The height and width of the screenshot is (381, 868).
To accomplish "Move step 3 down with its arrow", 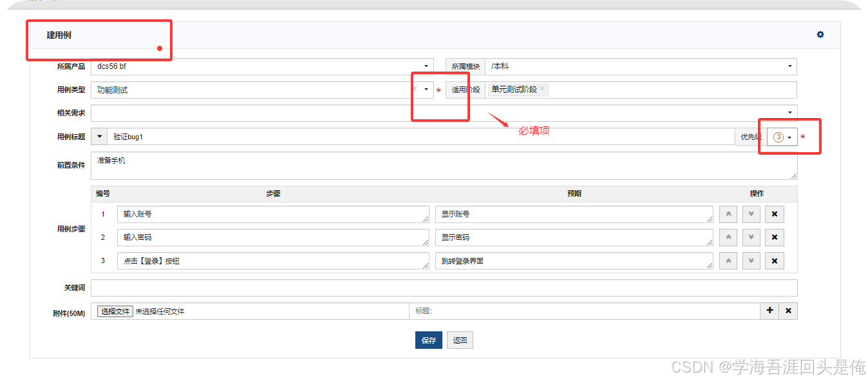I will [x=751, y=261].
